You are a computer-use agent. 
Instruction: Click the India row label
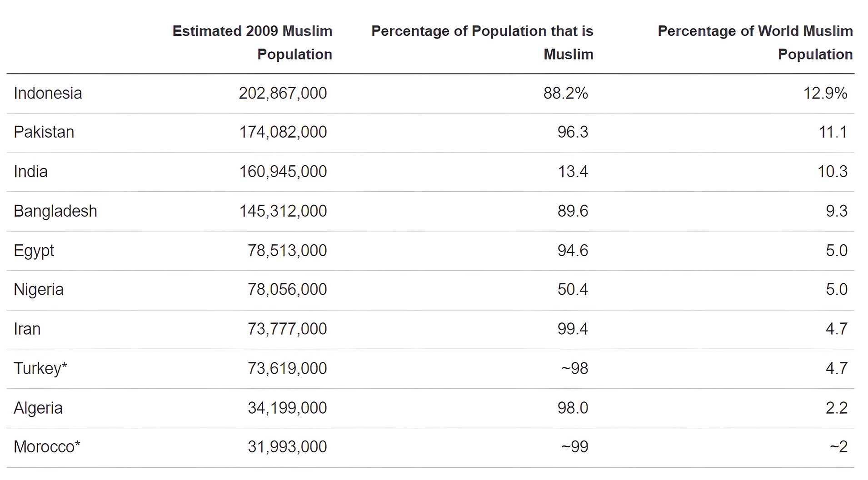pos(30,172)
